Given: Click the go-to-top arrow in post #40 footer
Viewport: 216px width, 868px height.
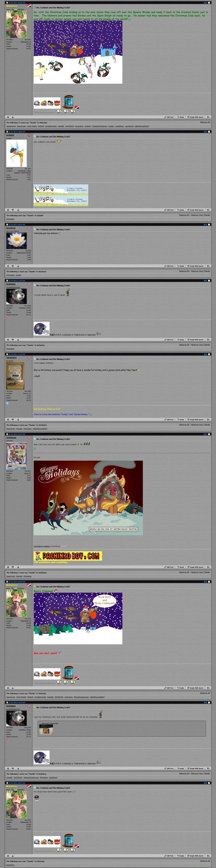Looking at the screenshot, I should tap(13, 856).
